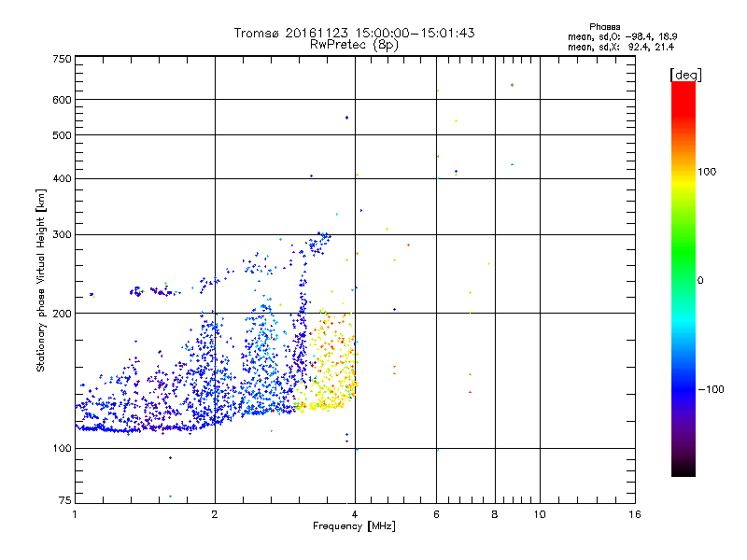Click the subtitle "RwPretec (8p)"

pyautogui.click(x=354, y=45)
